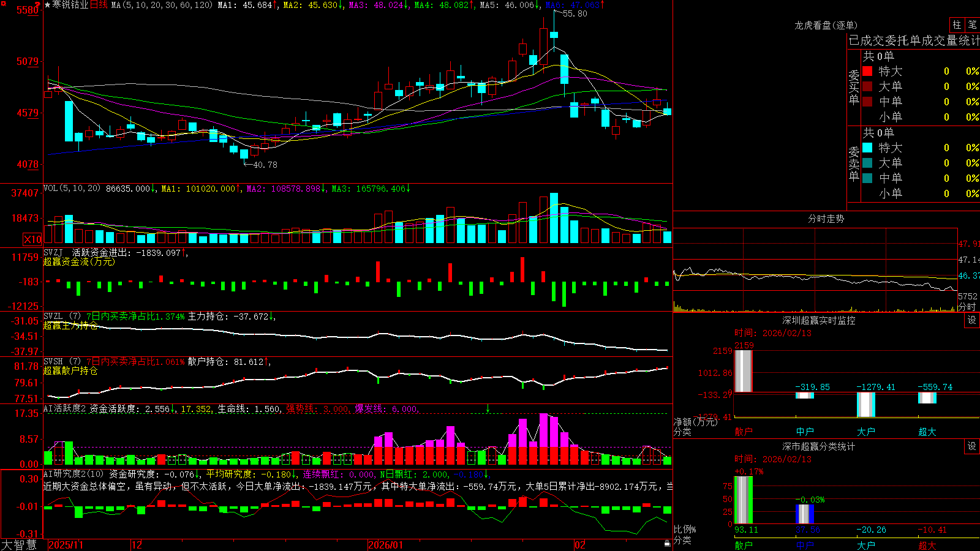Screen dimensions: 980x551
Task: Click the dark red 大单 buy-order swatch
Action: tap(867, 86)
